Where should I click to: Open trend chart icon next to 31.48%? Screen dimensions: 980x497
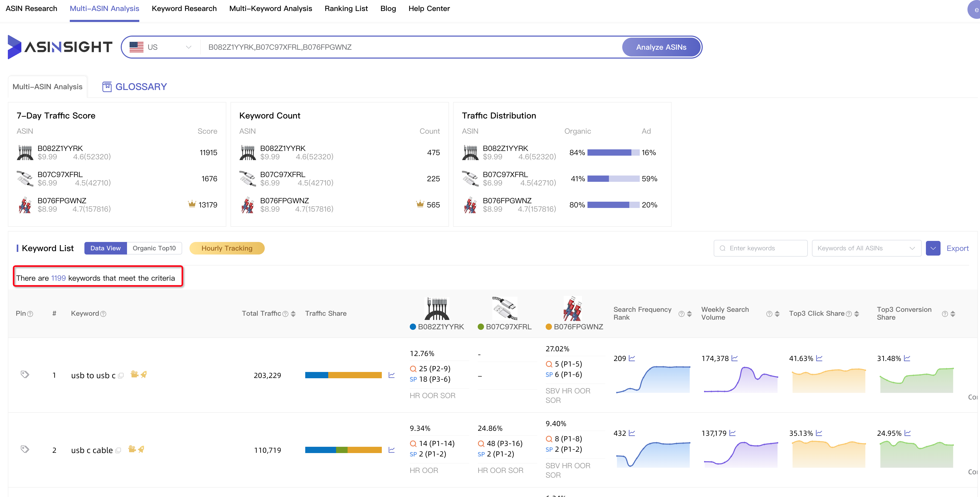(x=907, y=358)
